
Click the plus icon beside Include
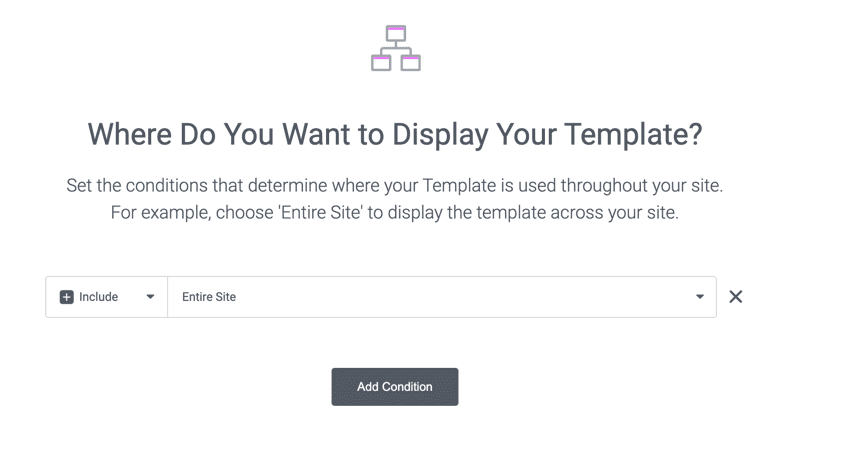[66, 297]
